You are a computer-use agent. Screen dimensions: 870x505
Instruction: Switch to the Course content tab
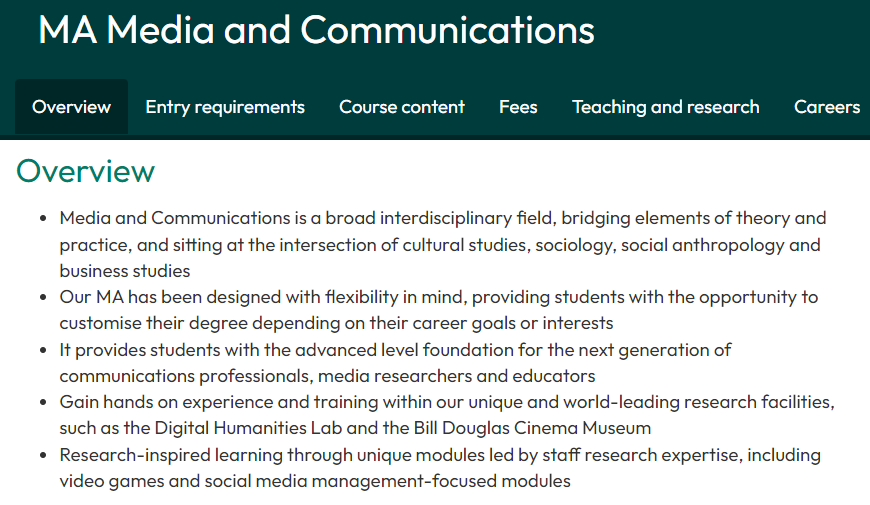[402, 107]
